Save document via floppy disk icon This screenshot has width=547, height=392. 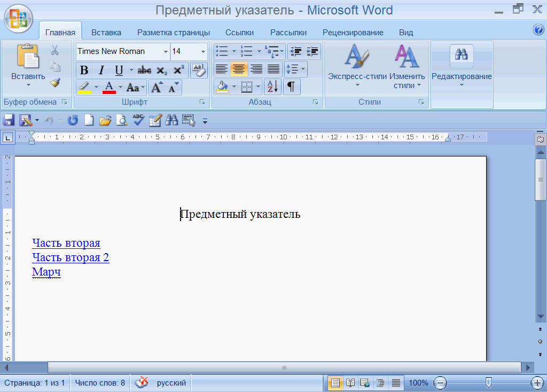(x=9, y=120)
